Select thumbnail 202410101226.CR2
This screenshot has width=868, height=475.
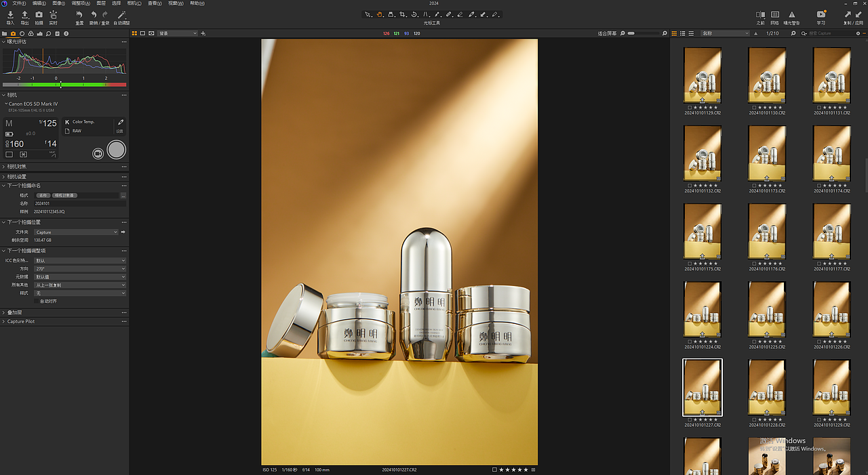tap(831, 309)
